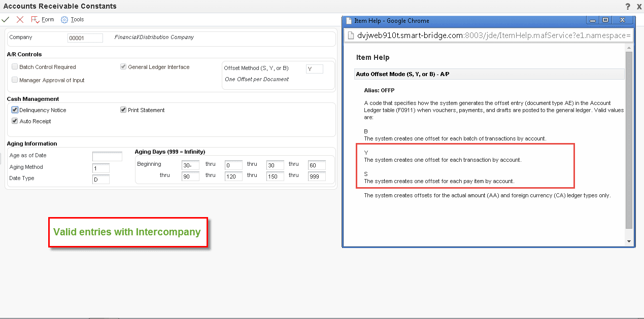This screenshot has width=644, height=319.
Task: Click the 'Aging Information' section heading
Action: pos(32,144)
